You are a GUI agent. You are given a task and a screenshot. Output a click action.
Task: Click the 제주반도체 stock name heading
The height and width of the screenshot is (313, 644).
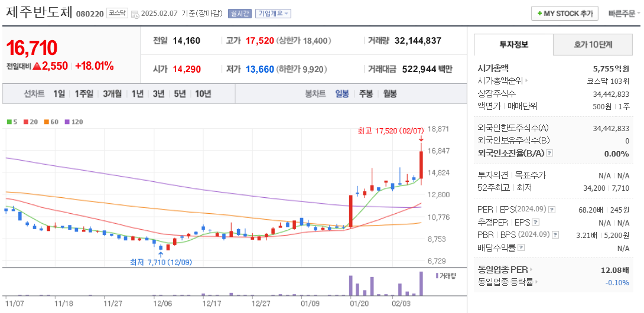40,12
